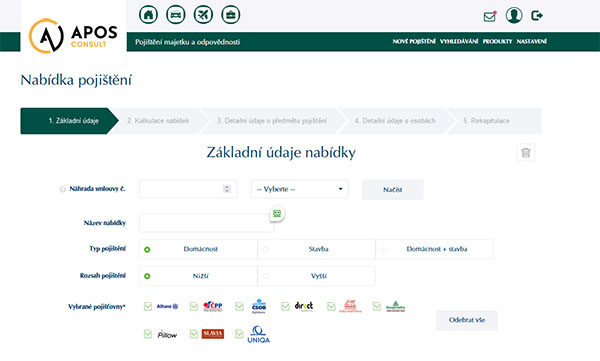Go to step 3. Detailní údaje o předmětu pojištění
Image resolution: width=600 pixels, height=361 pixels.
point(272,121)
